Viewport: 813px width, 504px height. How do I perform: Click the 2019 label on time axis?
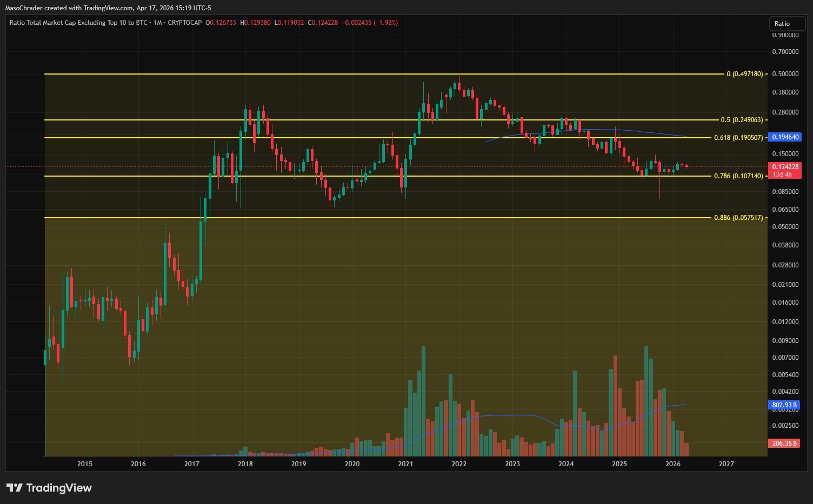point(298,464)
